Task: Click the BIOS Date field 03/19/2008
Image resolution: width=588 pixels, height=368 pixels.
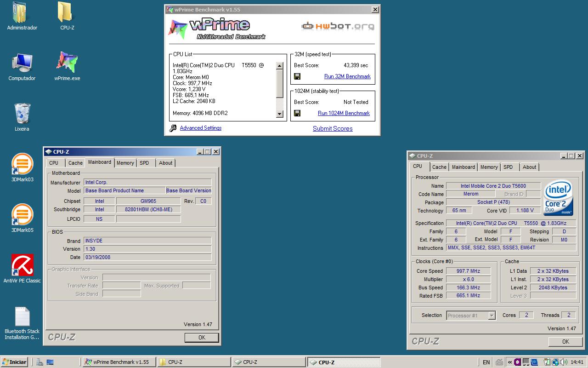Action: pyautogui.click(x=147, y=257)
